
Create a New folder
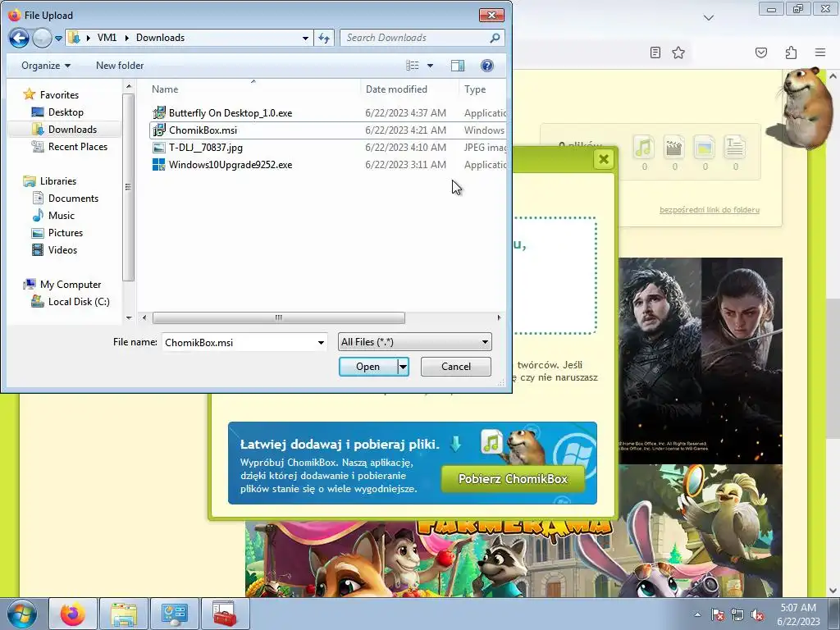click(x=120, y=66)
